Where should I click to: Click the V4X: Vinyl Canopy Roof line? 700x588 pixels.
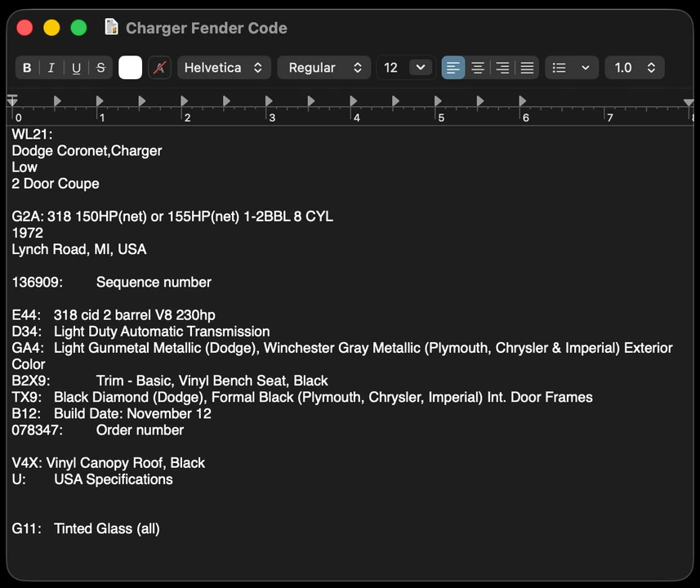tap(109, 463)
